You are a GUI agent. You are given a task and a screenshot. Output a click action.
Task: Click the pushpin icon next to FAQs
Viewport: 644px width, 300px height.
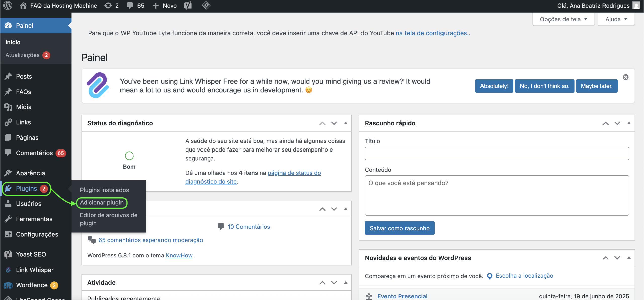click(8, 92)
